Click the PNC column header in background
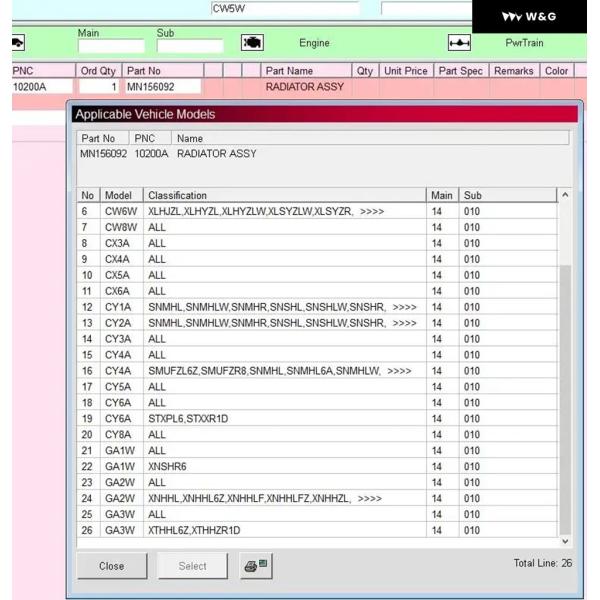The width and height of the screenshot is (600, 600). pyautogui.click(x=43, y=71)
